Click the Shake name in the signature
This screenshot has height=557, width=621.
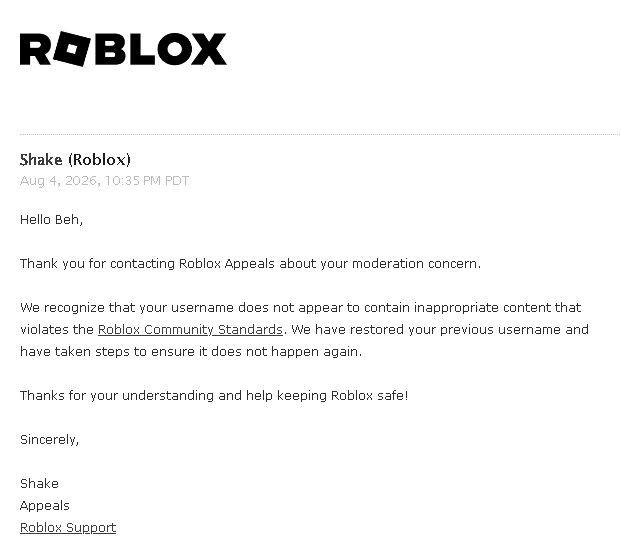39,484
